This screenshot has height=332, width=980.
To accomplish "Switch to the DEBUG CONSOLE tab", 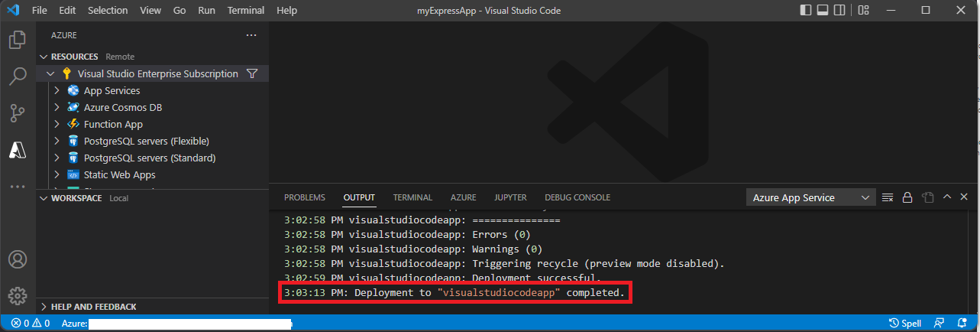I will click(577, 197).
